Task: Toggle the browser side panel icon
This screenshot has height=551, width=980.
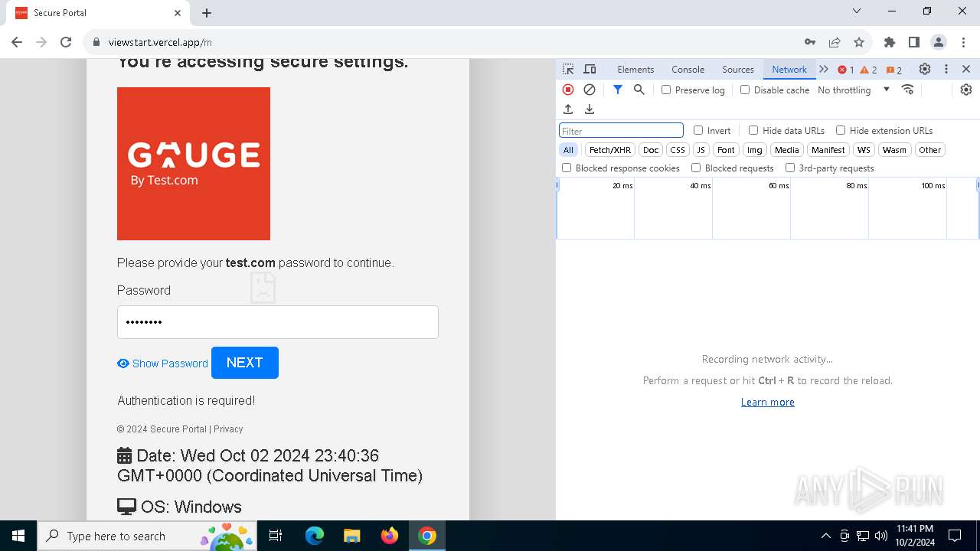Action: (x=914, y=42)
